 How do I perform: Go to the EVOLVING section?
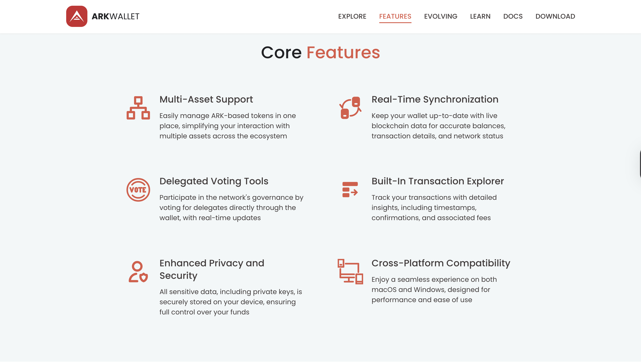[440, 16]
